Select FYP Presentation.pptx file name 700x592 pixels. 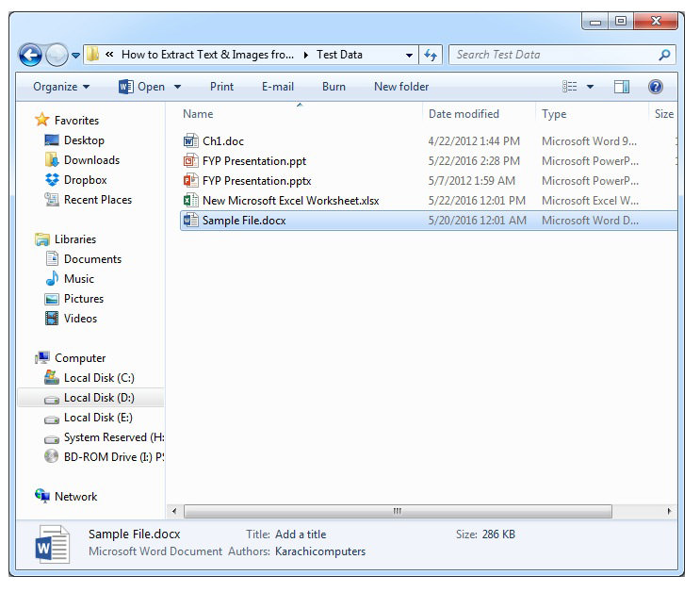256,180
